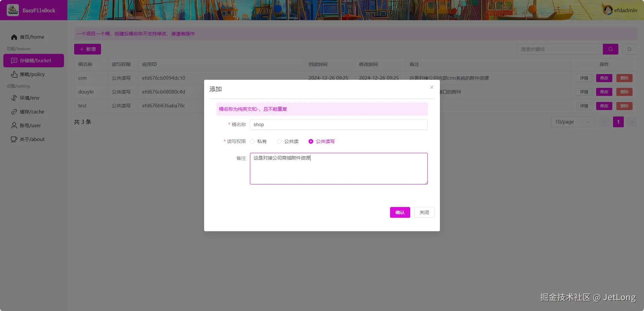Click 详情 for the crm row
Screen dimensions: 644x311
(584, 78)
